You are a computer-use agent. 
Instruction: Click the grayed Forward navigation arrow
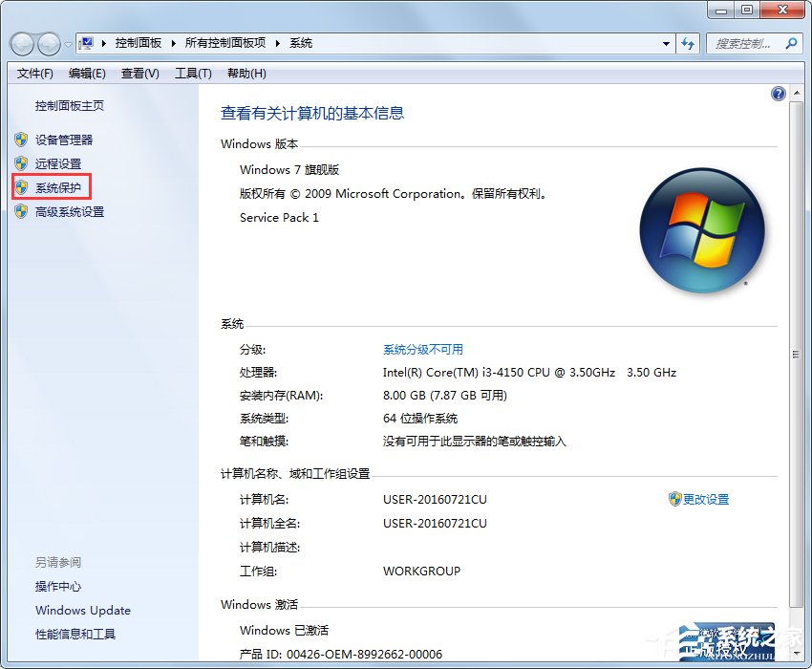tap(45, 42)
